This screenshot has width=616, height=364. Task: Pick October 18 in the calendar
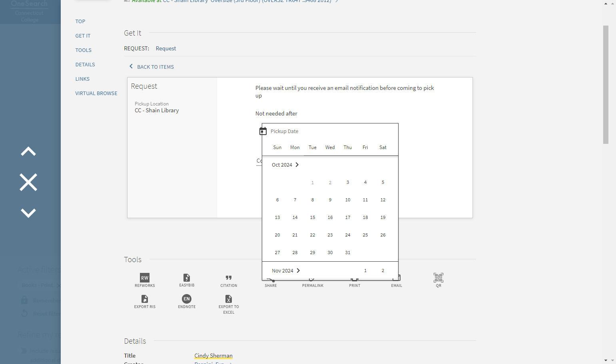[365, 217]
